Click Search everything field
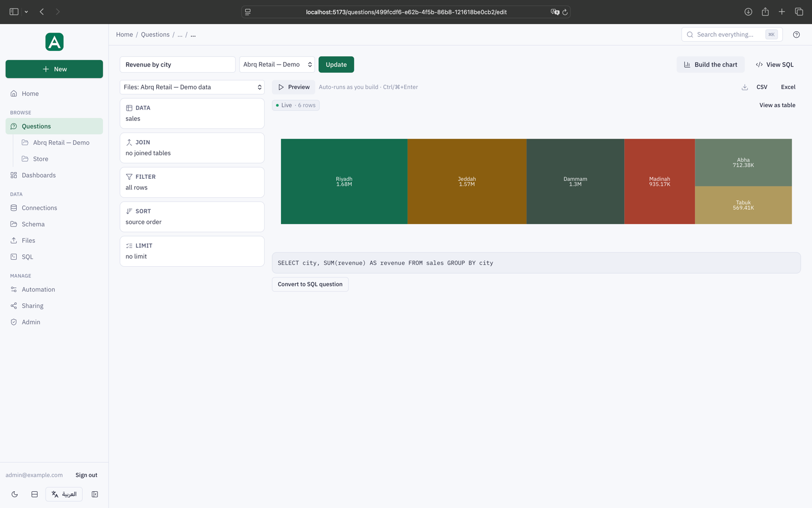 coord(732,35)
